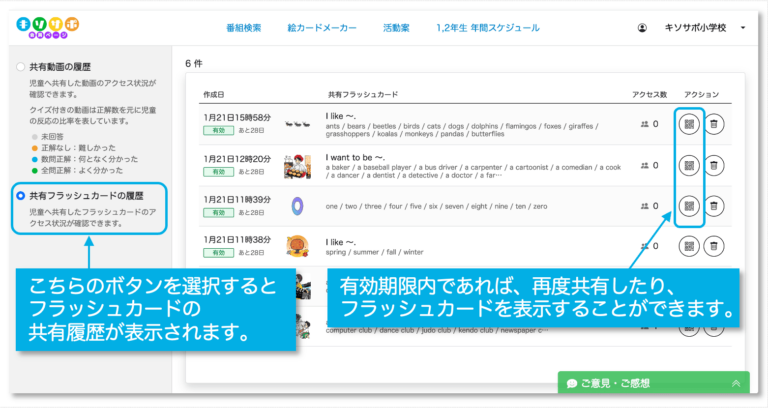Open QR code for the numbers flashcard row
This screenshot has height=408, width=768.
pyautogui.click(x=689, y=206)
